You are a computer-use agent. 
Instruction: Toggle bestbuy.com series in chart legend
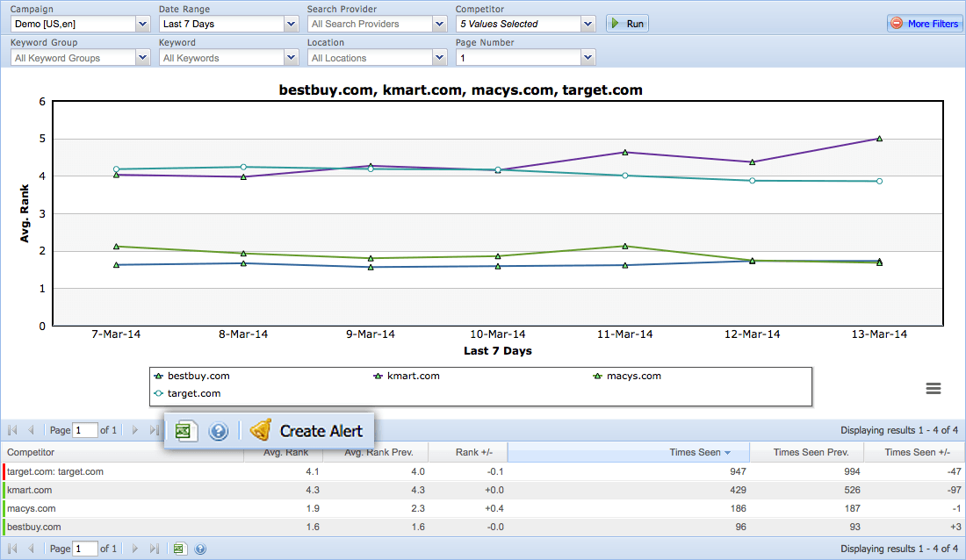[192, 376]
